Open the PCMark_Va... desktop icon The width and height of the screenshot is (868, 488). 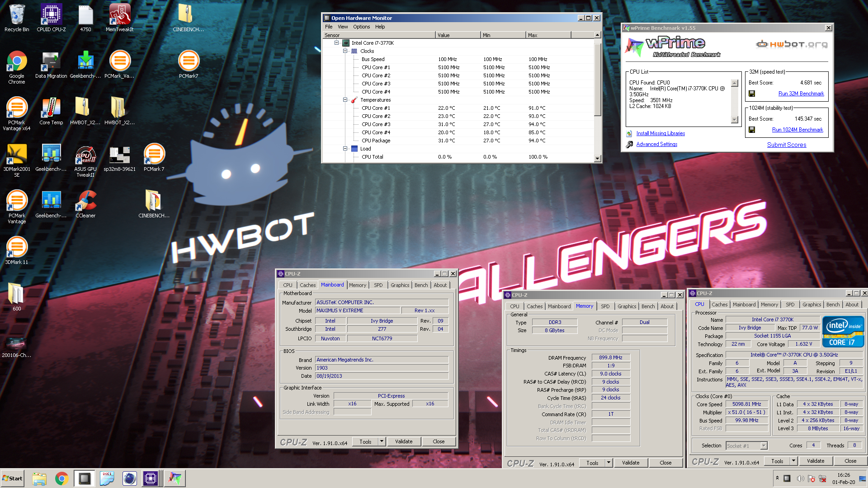pyautogui.click(x=120, y=65)
